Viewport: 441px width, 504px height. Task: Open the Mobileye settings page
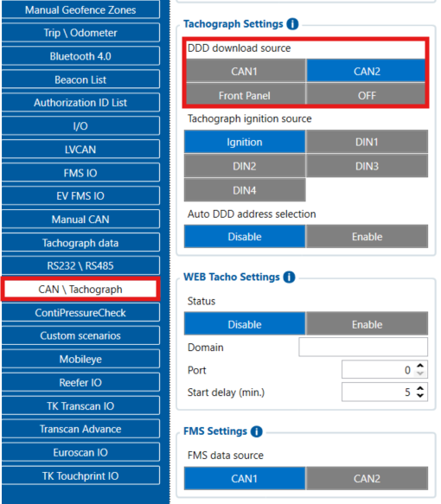point(80,359)
